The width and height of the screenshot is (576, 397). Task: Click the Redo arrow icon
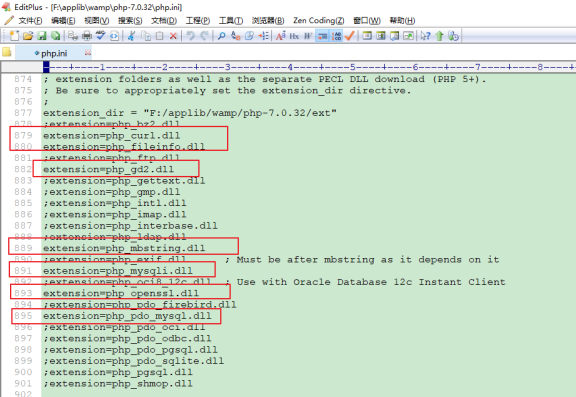pos(204,36)
